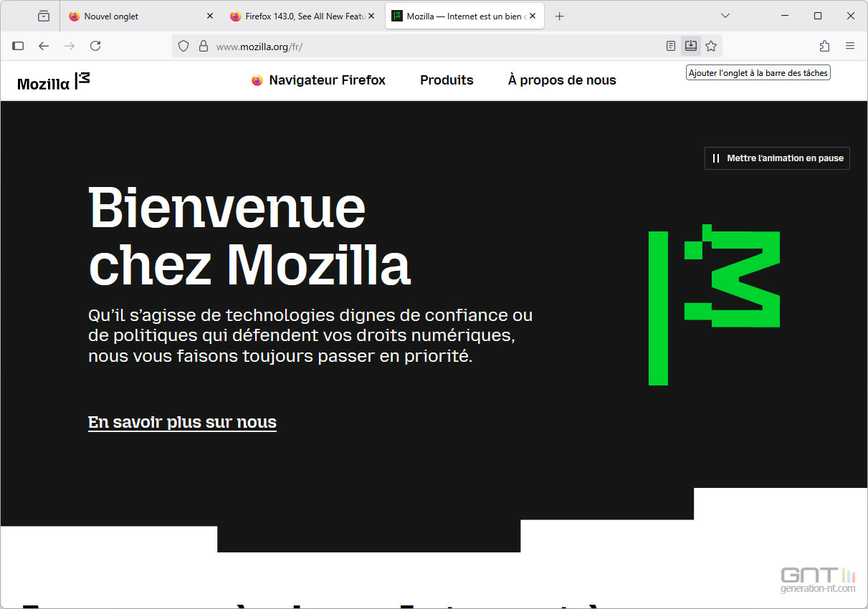Reload the current page
Image resolution: width=868 pixels, height=609 pixels.
(95, 46)
